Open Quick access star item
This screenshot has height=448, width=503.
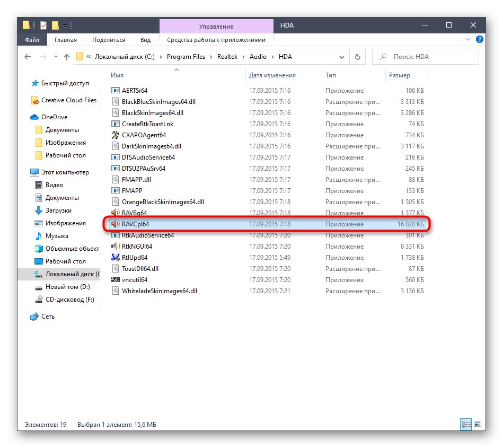pyautogui.click(x=60, y=83)
